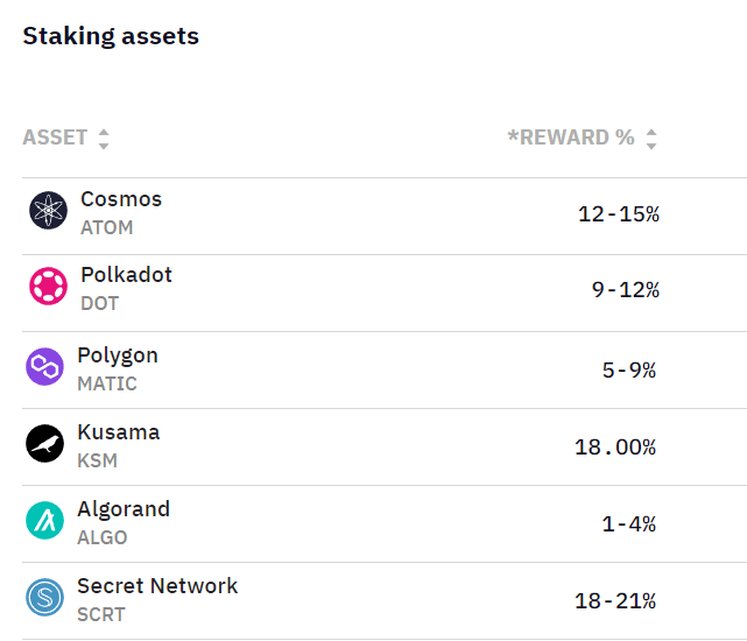Open the Kusama asset name

pyautogui.click(x=119, y=432)
